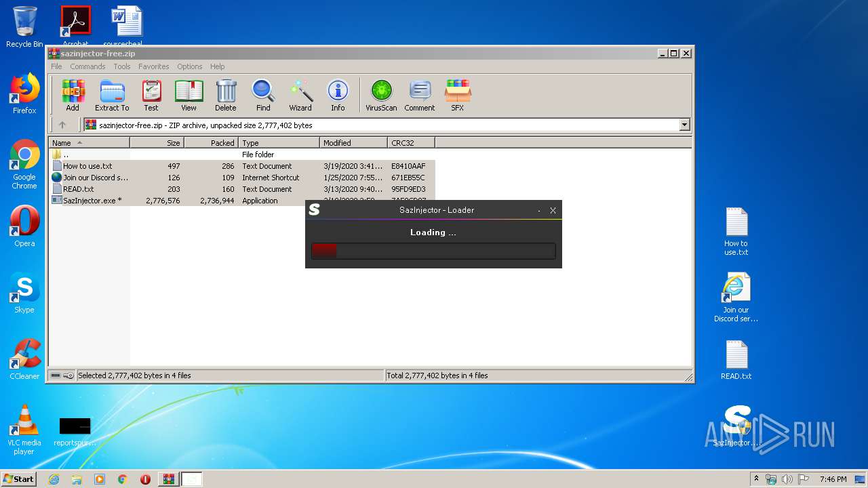Show hidden tray icons arrow
Viewport: 868px width, 488px height.
tap(756, 479)
